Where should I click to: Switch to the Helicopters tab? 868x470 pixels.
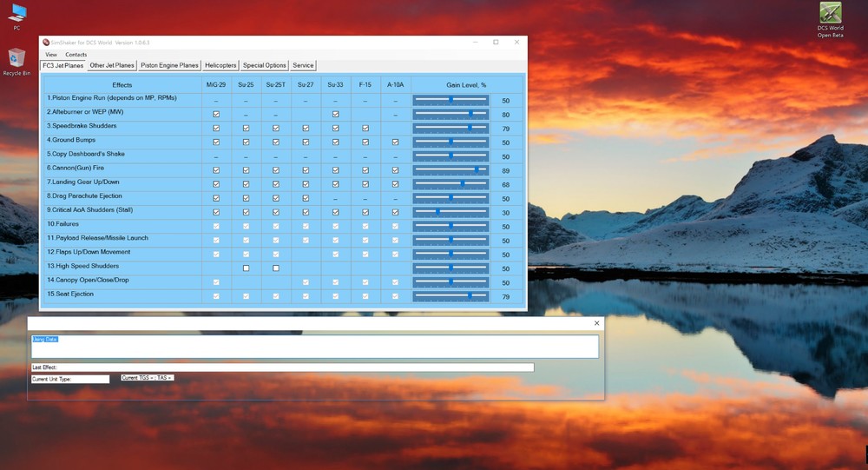coord(220,65)
